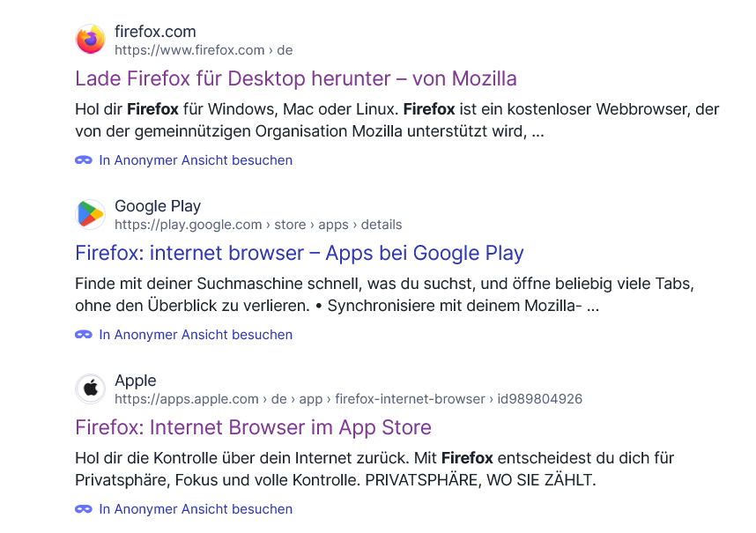Click the anonymous mask icon under the Google Play result
The image size is (756, 533).
click(x=84, y=335)
